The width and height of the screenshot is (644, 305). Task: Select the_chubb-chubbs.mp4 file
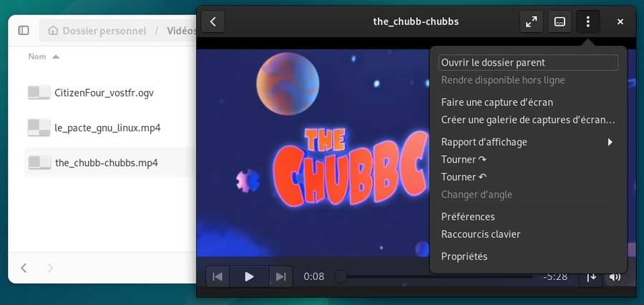(x=107, y=163)
